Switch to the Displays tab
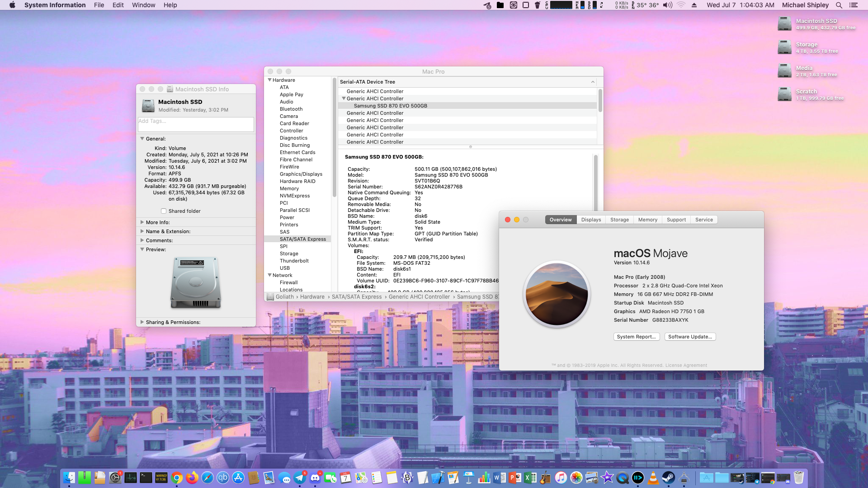 pos(591,220)
